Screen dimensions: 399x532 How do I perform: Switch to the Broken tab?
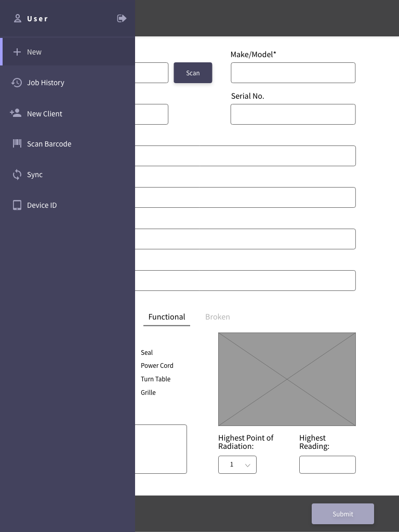pos(218,317)
